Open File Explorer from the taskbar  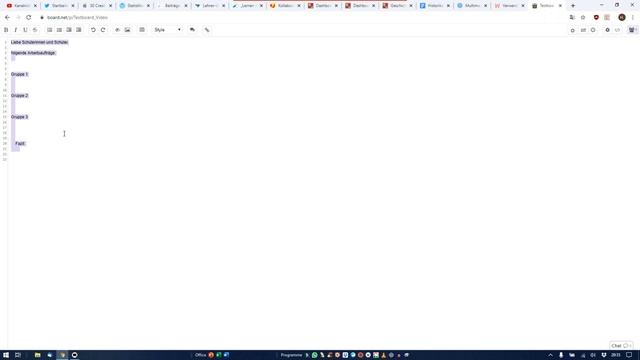(x=38, y=355)
